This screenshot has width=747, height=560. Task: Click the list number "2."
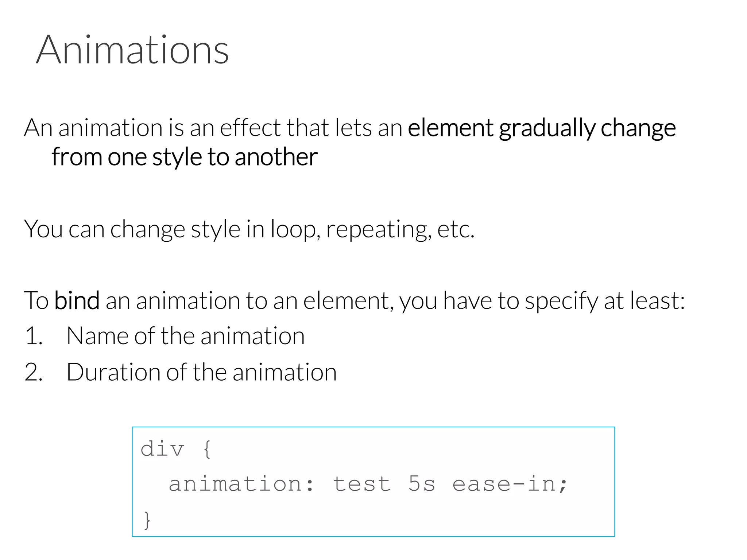[x=34, y=372]
